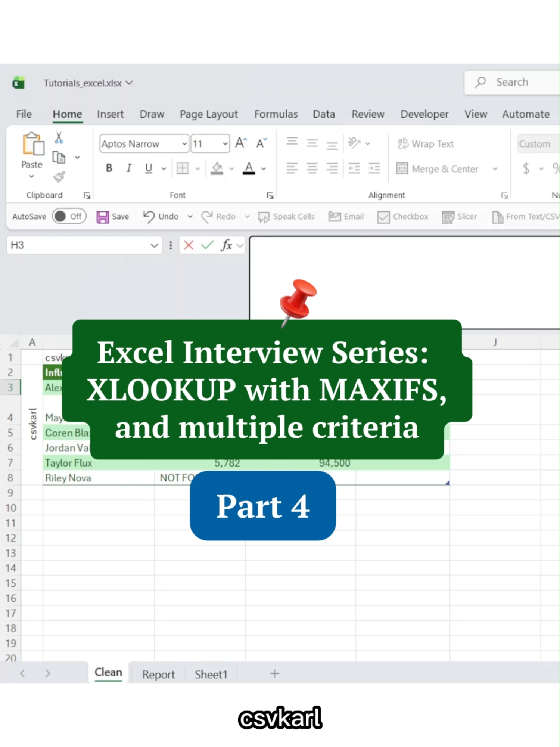This screenshot has width=560, height=747.
Task: Open the Font size dropdown
Action: pos(225,144)
